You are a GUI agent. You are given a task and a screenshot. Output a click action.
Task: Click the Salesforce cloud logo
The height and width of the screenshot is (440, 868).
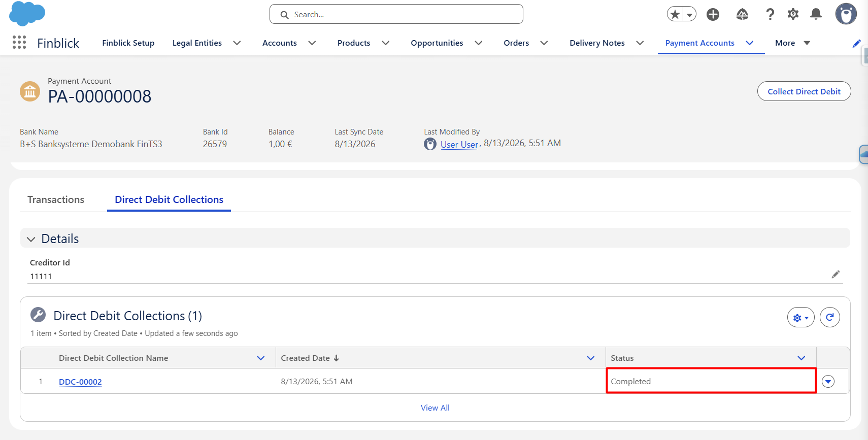27,14
